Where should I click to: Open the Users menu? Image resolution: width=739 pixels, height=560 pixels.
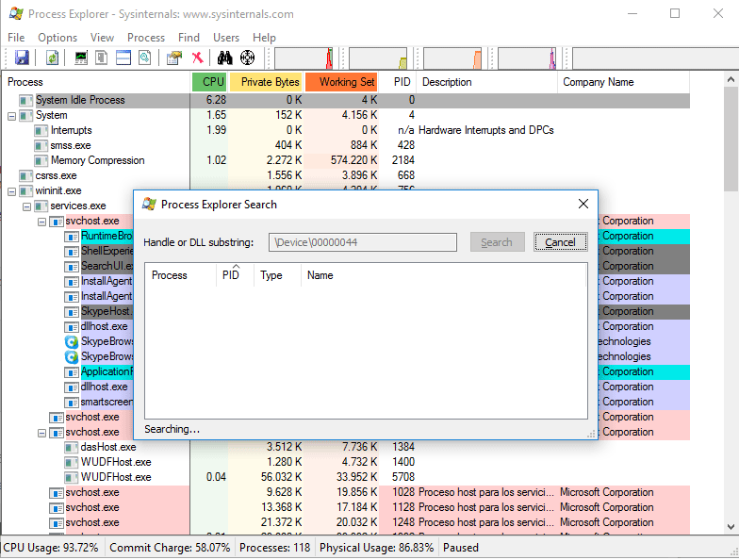point(226,38)
